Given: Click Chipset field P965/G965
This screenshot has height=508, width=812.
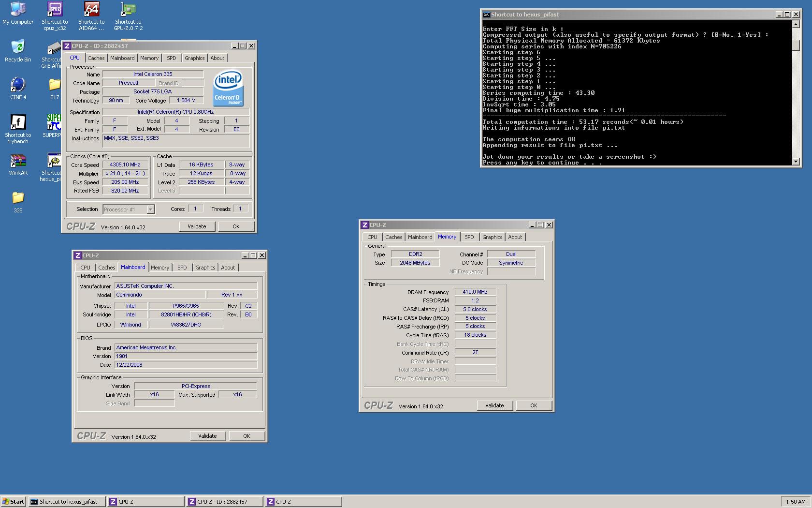Looking at the screenshot, I should (186, 306).
